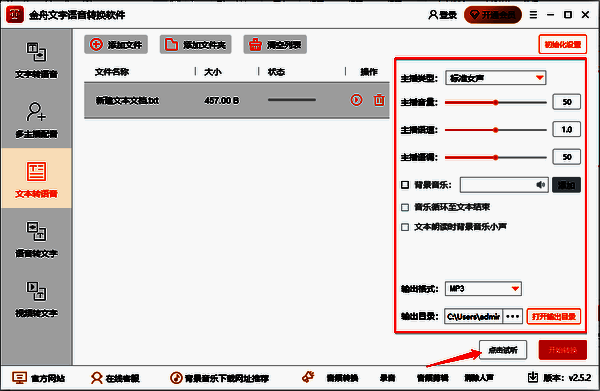This screenshot has height=391, width=600.
Task: Click the dark 添加 background music button
Action: pos(566,185)
